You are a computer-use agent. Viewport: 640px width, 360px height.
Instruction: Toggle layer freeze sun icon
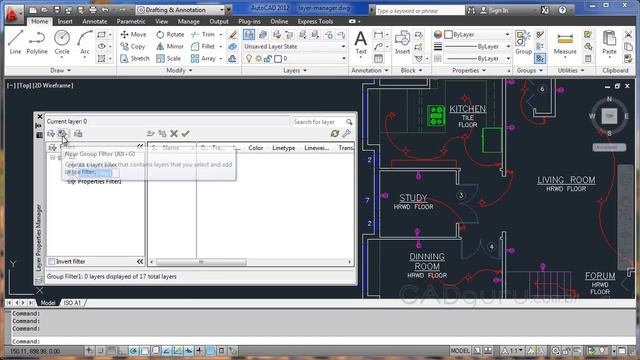[x=258, y=59]
